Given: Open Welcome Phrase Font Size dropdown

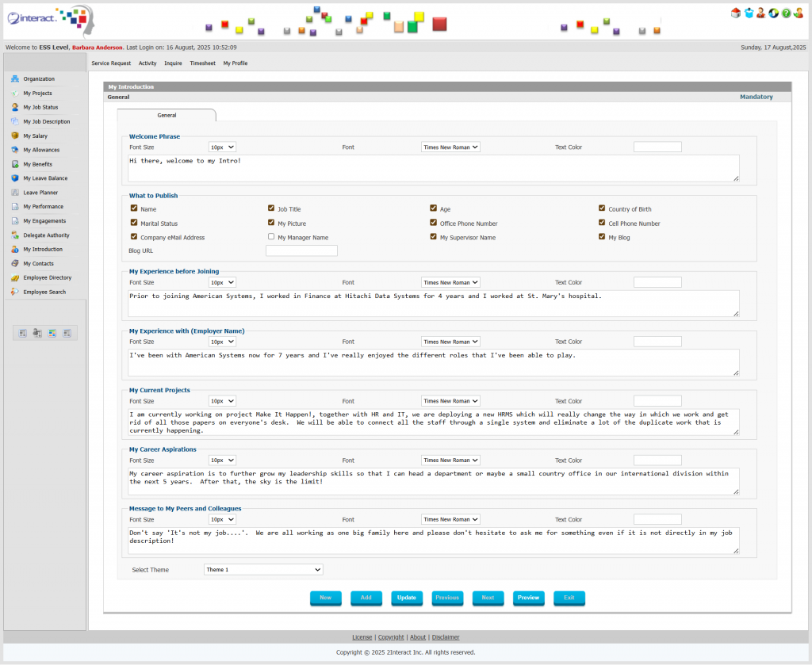Looking at the screenshot, I should pos(222,147).
